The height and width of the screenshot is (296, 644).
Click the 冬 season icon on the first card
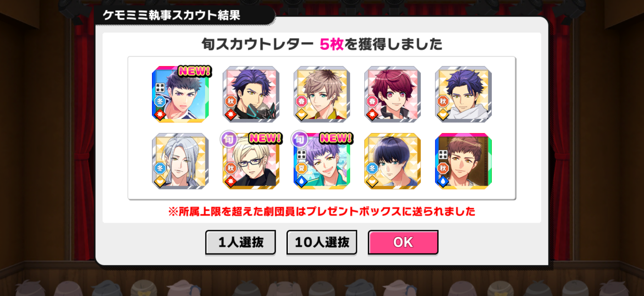click(160, 101)
